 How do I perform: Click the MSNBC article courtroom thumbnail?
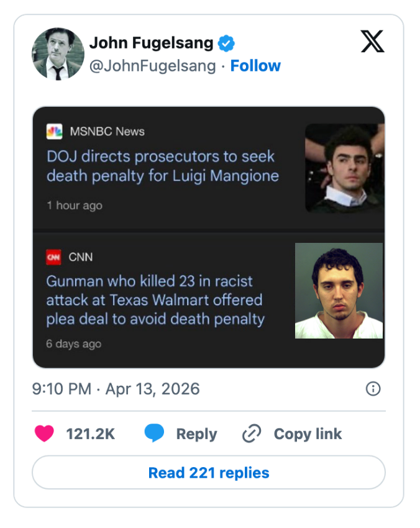344,168
